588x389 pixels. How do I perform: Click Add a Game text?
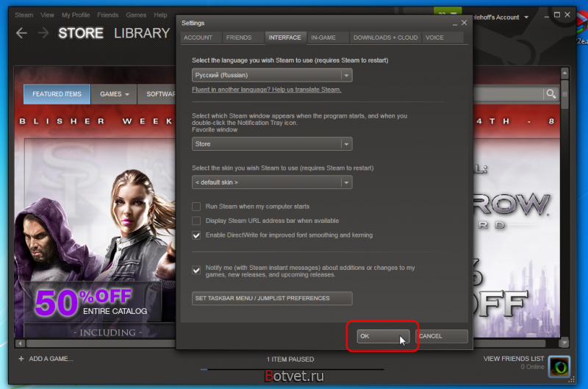coord(51,359)
